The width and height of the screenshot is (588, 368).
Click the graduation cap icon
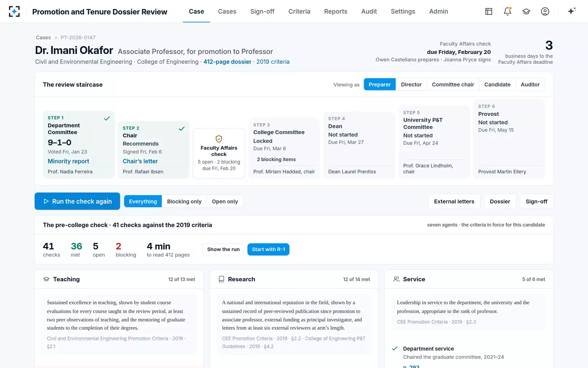click(x=526, y=11)
